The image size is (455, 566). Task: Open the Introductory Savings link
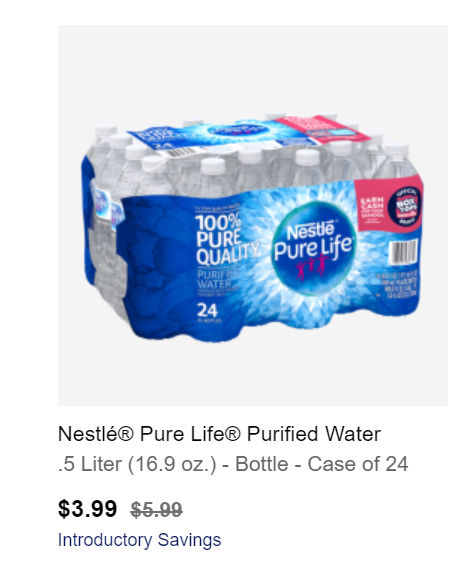tap(139, 540)
